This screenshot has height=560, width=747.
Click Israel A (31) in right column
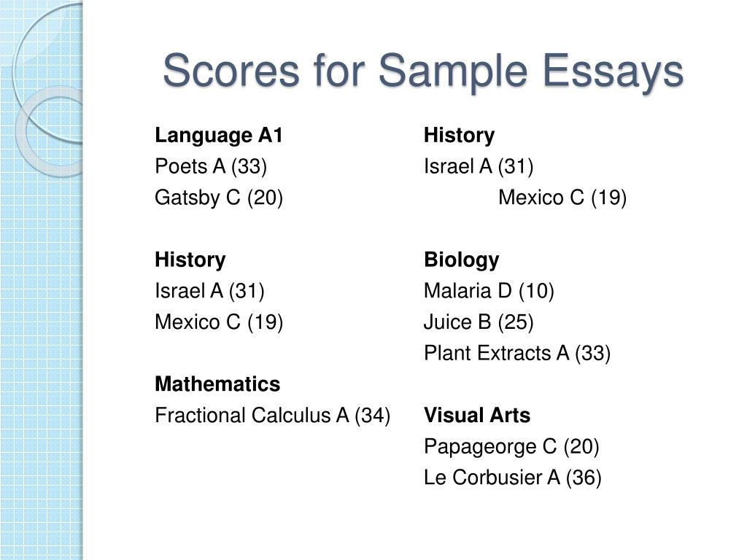pos(479,166)
